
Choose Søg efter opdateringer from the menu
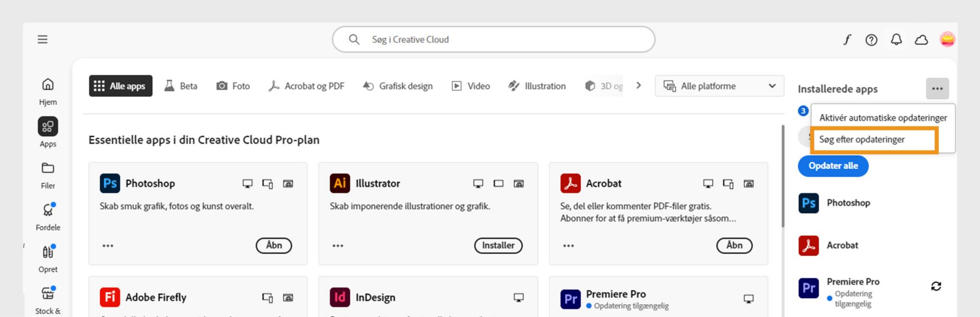862,139
